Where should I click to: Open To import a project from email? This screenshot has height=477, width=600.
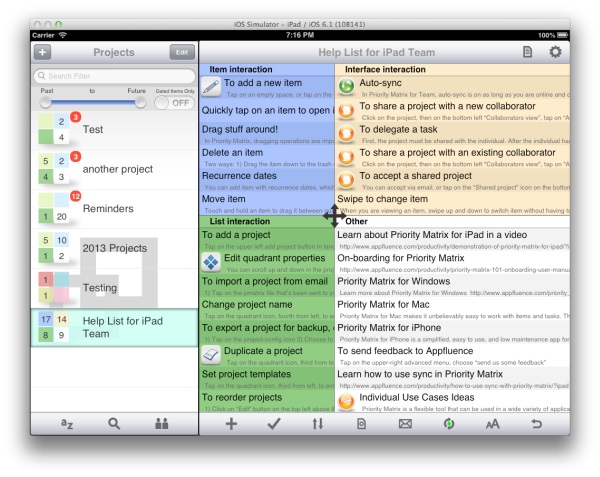coord(267,286)
